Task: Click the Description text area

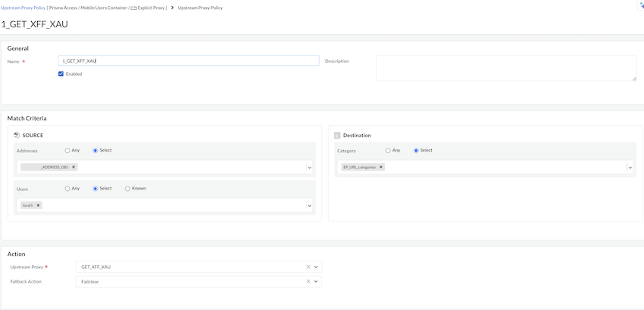Action: (505, 68)
